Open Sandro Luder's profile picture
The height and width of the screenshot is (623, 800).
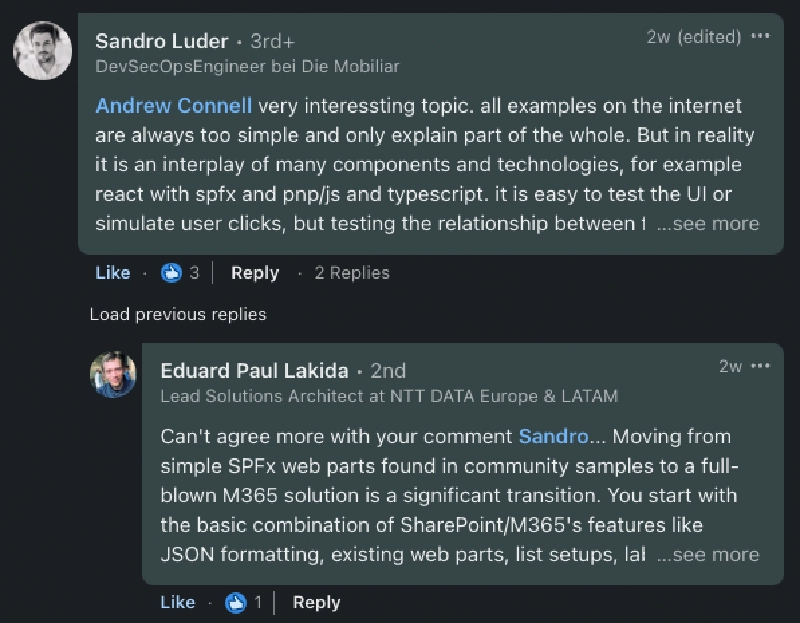[42, 50]
